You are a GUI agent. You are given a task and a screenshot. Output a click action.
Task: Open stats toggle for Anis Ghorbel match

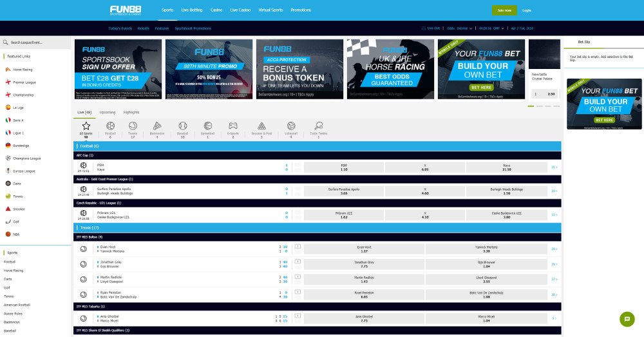(x=298, y=316)
